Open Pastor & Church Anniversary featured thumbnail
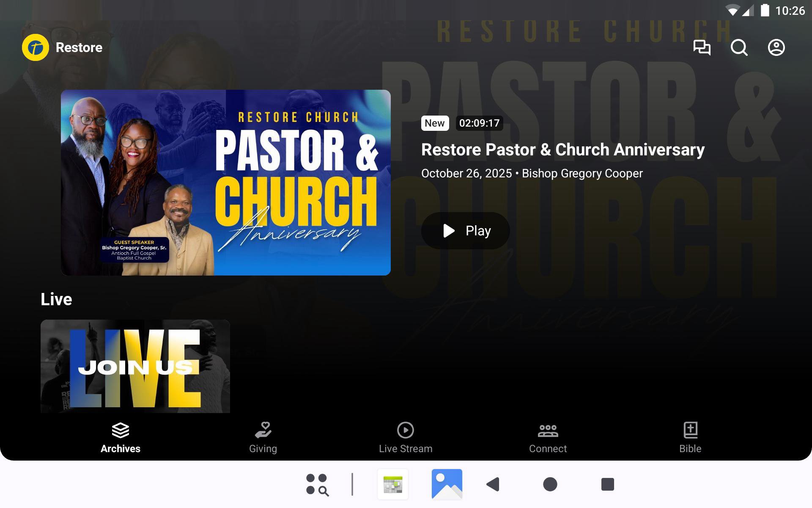This screenshot has width=812, height=508. [226, 182]
